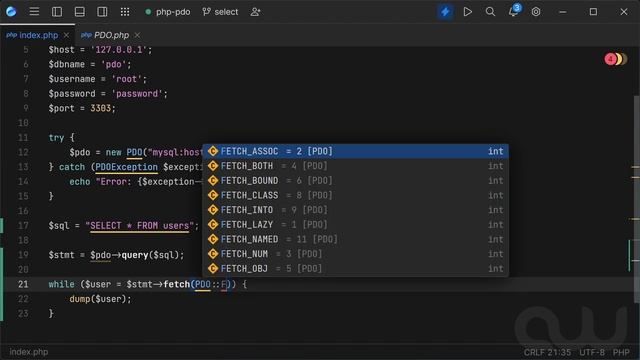Click the query method call on line 19
Viewport: 640px width, 360px height.
coord(135,255)
